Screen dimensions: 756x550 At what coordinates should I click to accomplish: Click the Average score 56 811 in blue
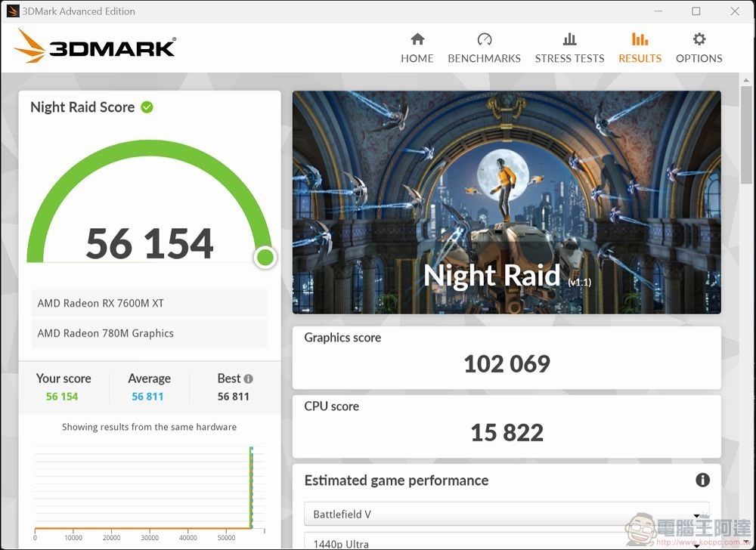coord(147,397)
